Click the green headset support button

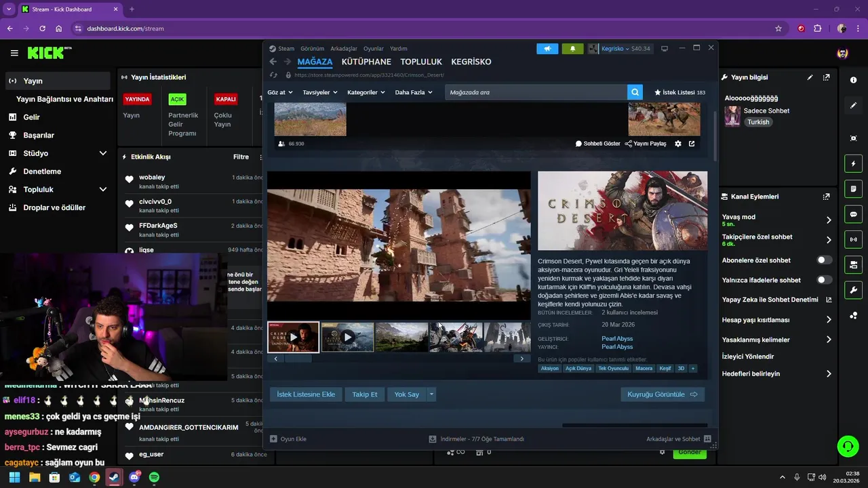(848, 446)
